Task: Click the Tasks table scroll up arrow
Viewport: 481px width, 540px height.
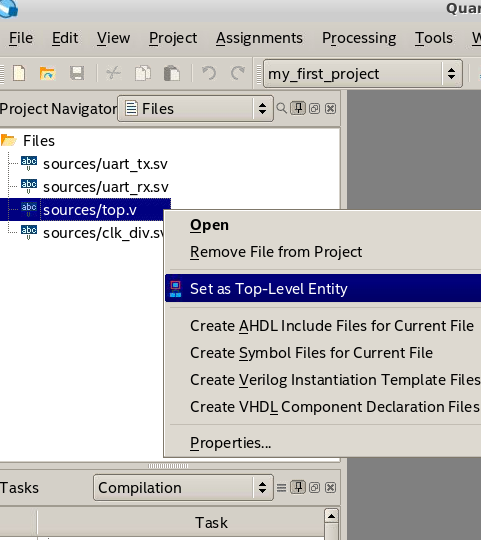Action: [331, 516]
